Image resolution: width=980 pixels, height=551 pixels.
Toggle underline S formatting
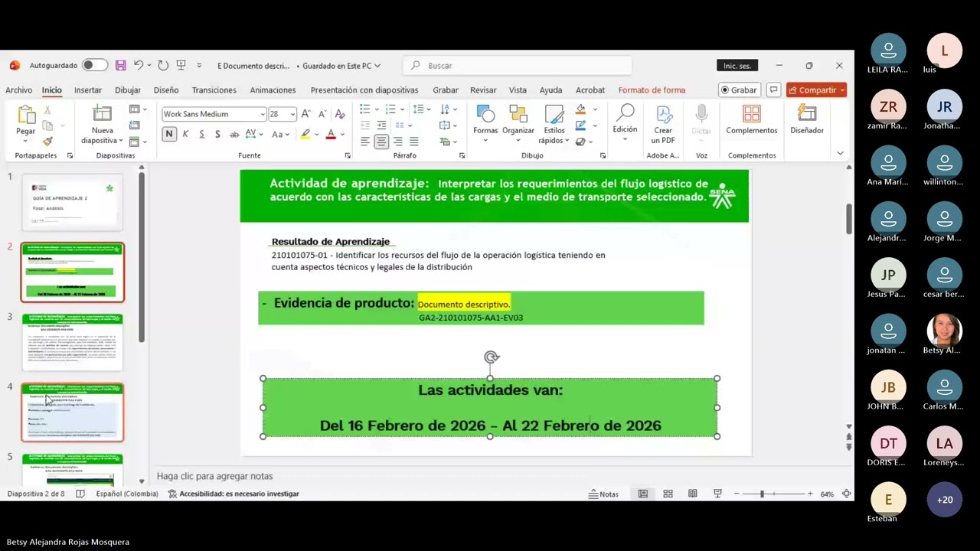tap(201, 134)
